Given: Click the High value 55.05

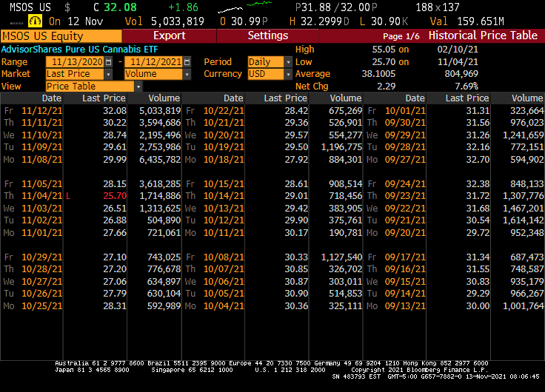Looking at the screenshot, I should (384, 50).
